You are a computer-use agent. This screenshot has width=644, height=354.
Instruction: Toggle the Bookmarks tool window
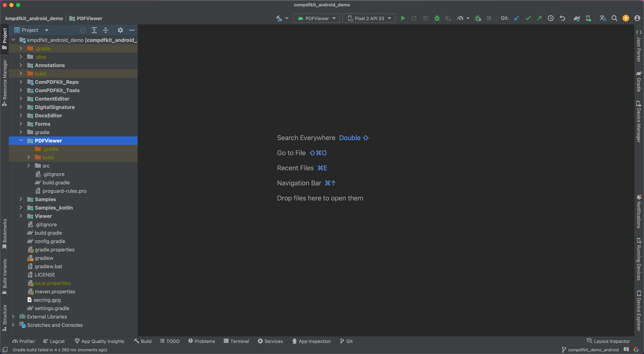(x=5, y=234)
